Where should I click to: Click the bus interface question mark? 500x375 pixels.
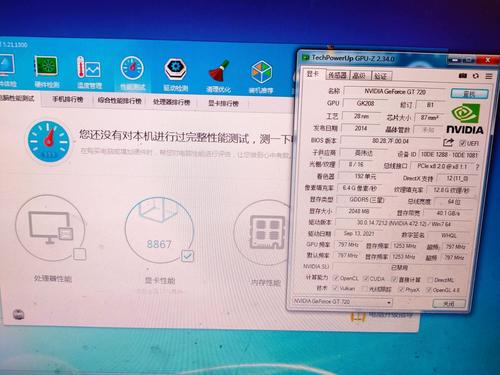pyautogui.click(x=477, y=167)
